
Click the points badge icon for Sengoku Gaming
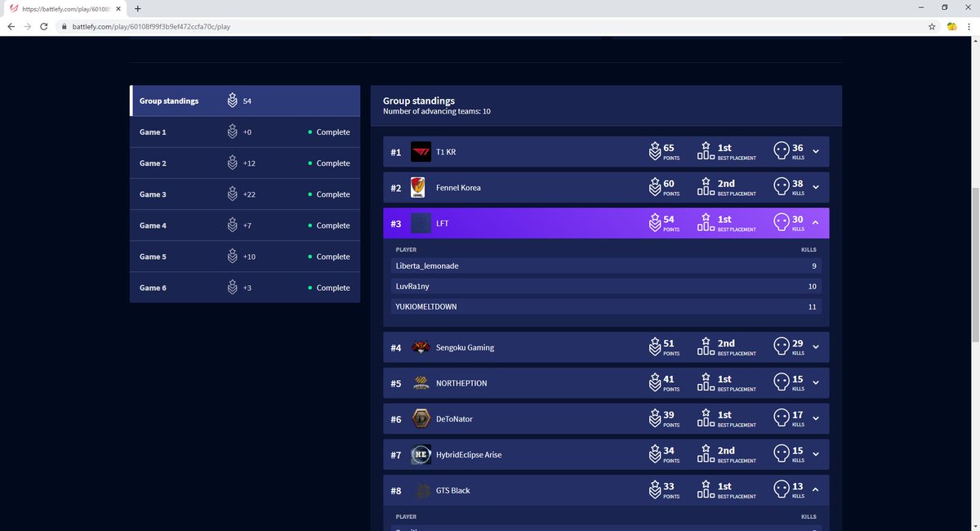654,347
